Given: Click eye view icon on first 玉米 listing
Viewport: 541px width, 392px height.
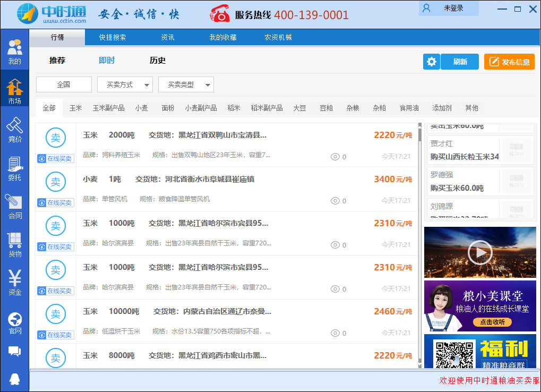Looking at the screenshot, I should click(x=335, y=157).
